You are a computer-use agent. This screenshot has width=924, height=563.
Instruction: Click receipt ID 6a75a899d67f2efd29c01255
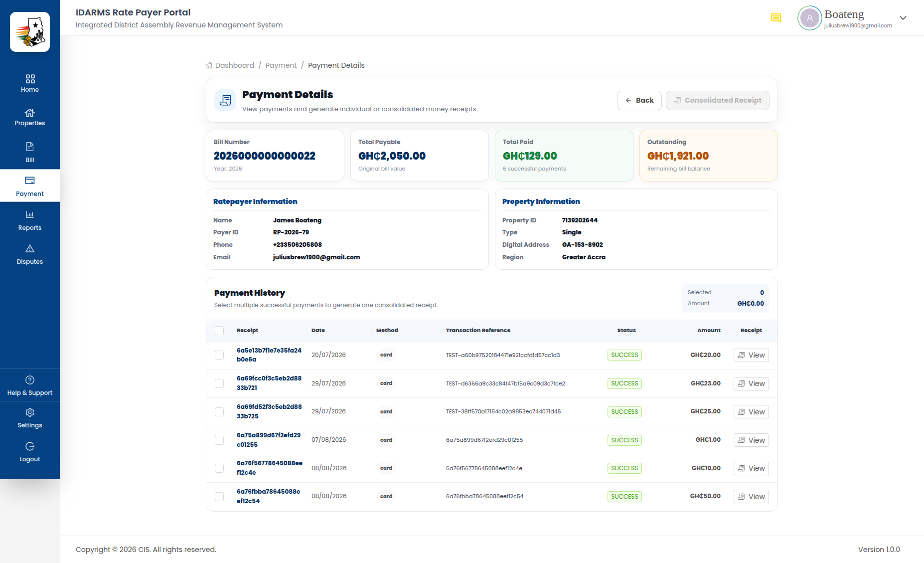(269, 440)
